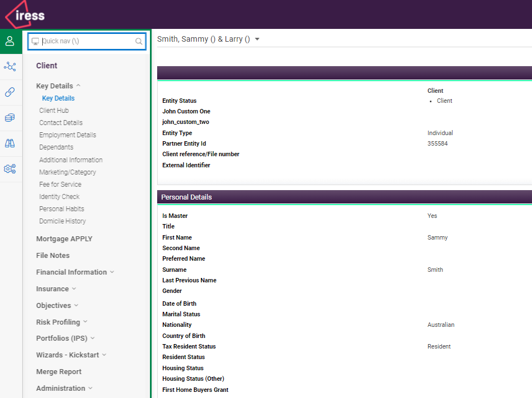Click the binoculars icon in sidebar

(x=10, y=143)
